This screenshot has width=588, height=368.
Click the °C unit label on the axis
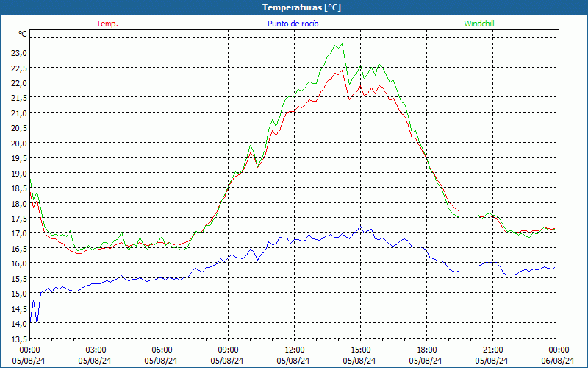pos(23,34)
